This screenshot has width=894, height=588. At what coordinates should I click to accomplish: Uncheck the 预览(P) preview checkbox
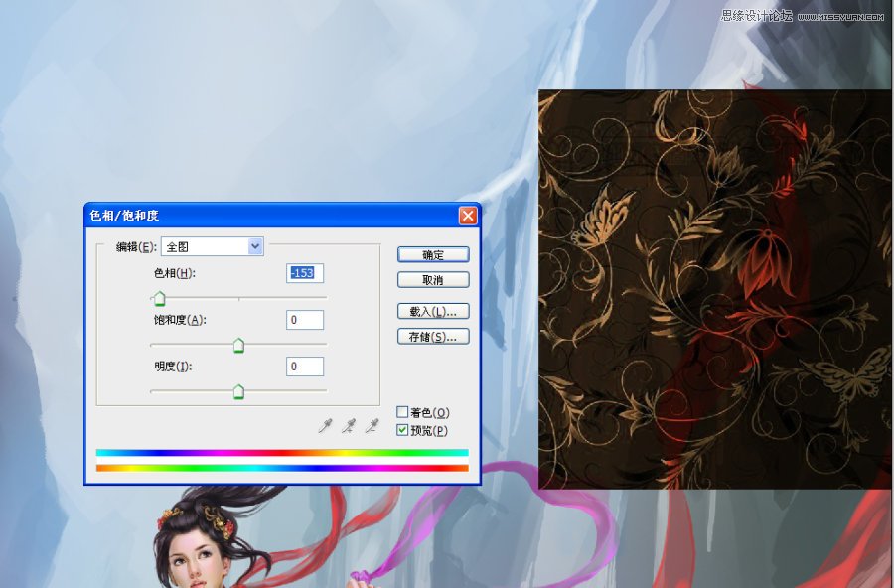coord(402,430)
